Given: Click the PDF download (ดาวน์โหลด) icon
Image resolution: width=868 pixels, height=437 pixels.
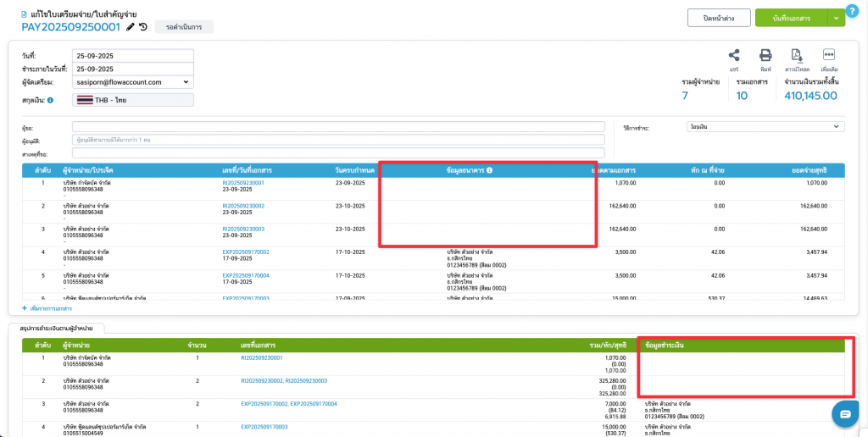Looking at the screenshot, I should (796, 55).
